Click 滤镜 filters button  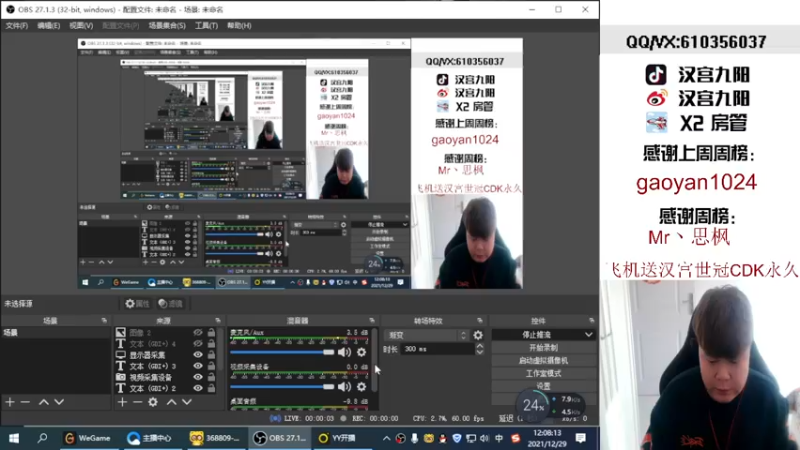[170, 304]
